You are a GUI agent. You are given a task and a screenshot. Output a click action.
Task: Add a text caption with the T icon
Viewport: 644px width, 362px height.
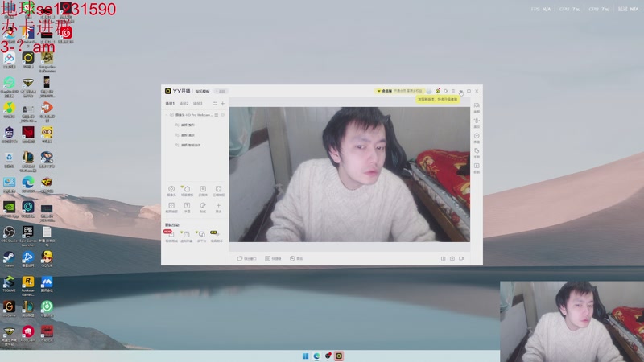pyautogui.click(x=187, y=208)
